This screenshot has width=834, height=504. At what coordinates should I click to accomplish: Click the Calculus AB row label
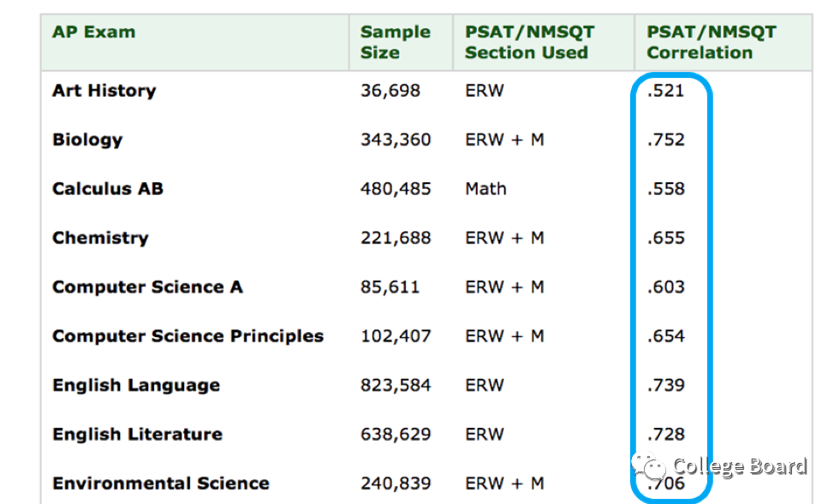pos(107,189)
